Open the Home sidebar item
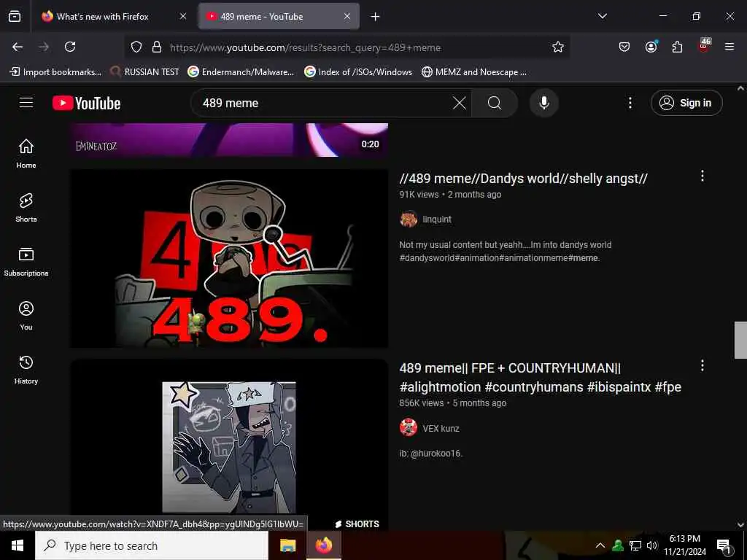 click(x=26, y=153)
